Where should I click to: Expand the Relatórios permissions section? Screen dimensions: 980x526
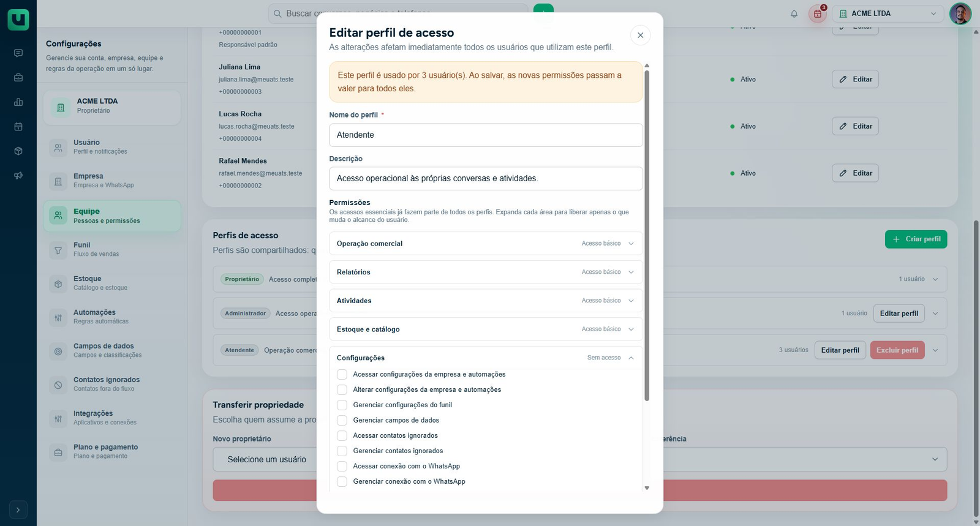(x=486, y=272)
